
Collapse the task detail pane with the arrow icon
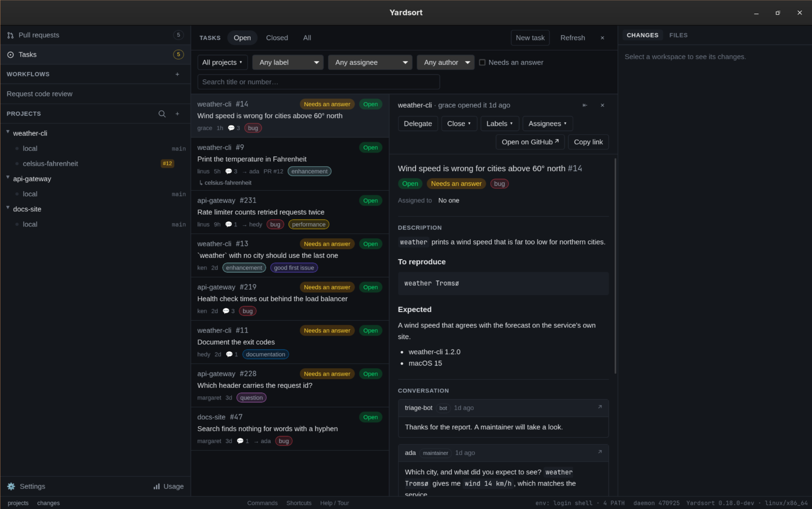tap(585, 105)
